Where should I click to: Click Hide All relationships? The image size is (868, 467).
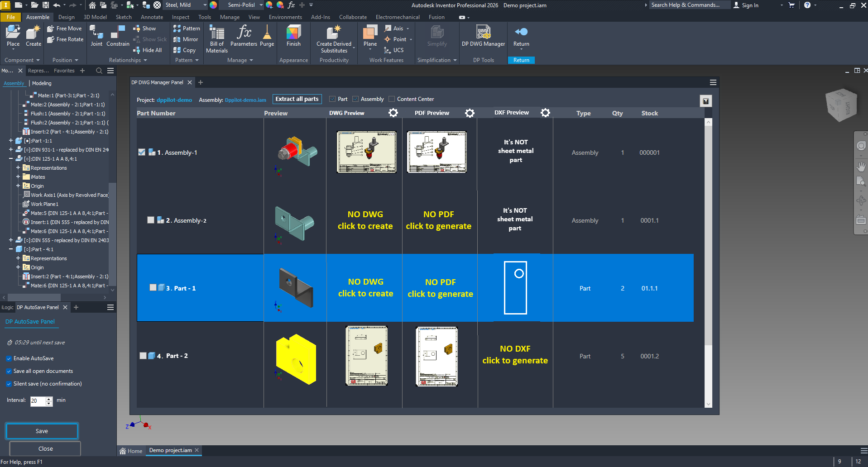point(148,50)
